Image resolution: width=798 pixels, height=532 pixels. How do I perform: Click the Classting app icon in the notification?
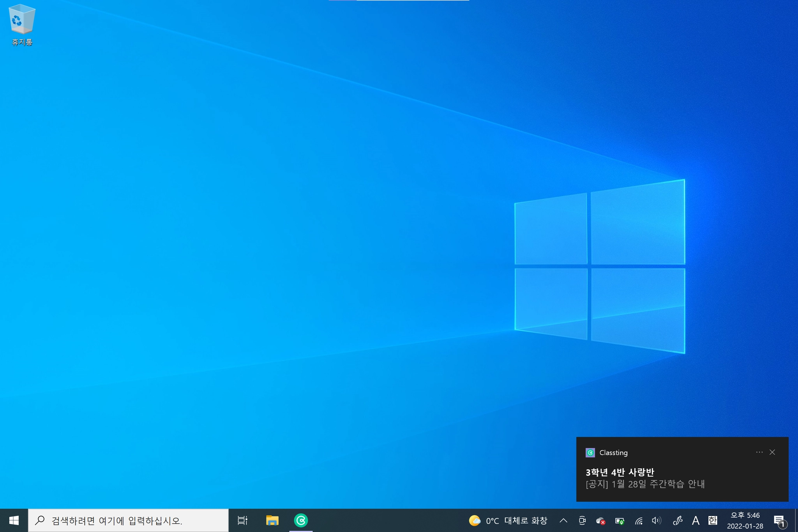[590, 452]
